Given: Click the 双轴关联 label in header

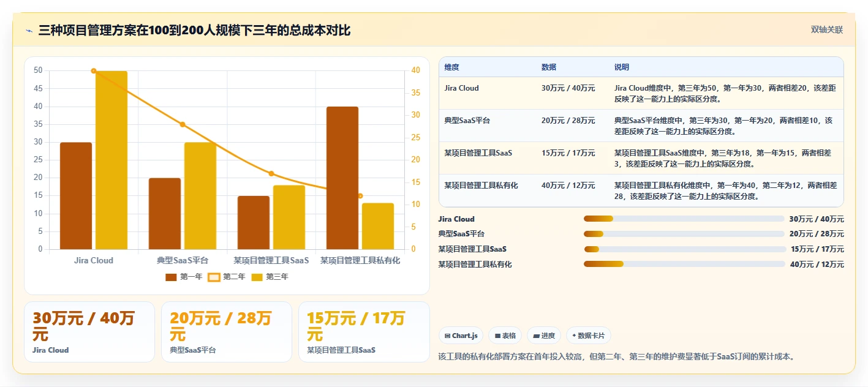Looking at the screenshot, I should click(x=827, y=29).
